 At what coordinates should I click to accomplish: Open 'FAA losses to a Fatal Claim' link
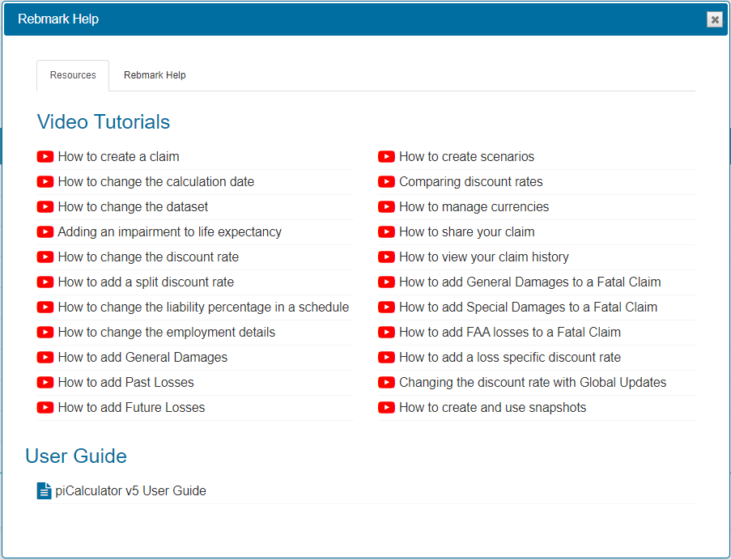[x=510, y=333]
